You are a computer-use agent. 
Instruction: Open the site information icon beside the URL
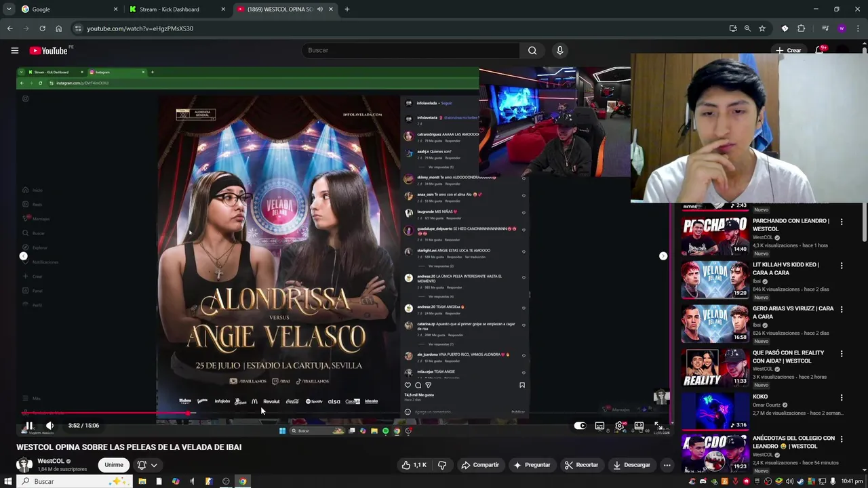coord(78,28)
